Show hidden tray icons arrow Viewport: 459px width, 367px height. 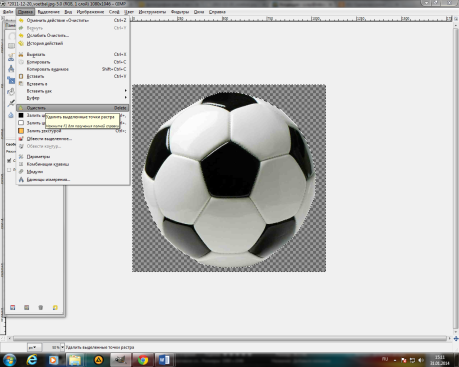pos(395,360)
